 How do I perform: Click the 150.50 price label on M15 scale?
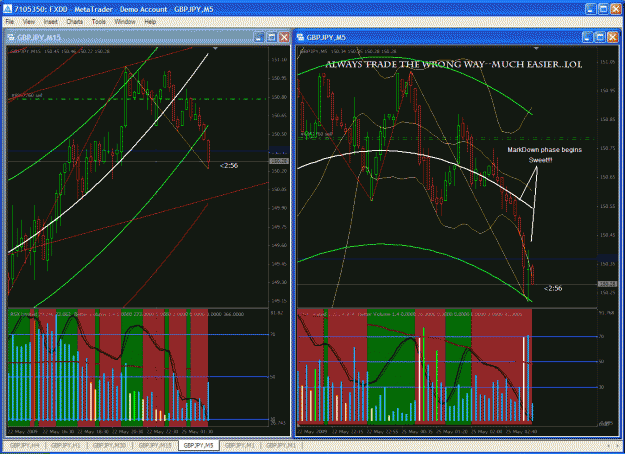[279, 134]
